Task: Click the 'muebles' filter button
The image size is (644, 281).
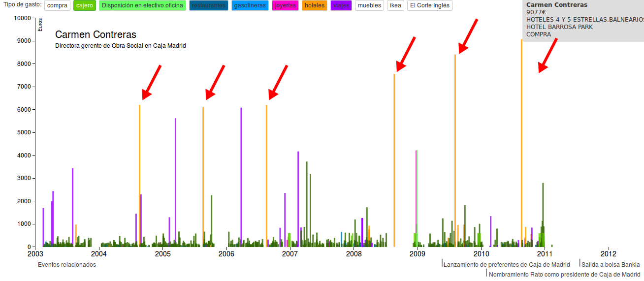Action: pos(369,5)
